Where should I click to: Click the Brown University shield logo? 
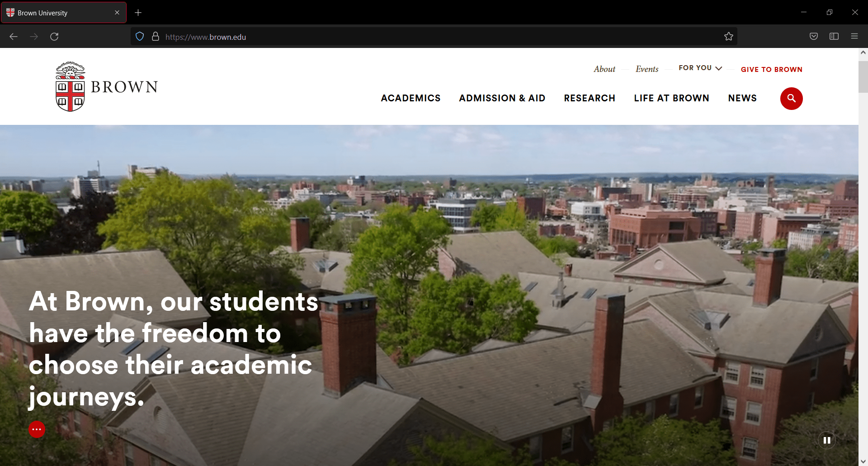(x=70, y=86)
